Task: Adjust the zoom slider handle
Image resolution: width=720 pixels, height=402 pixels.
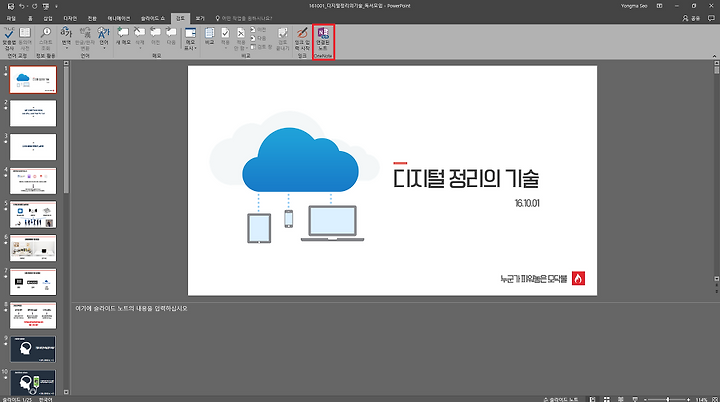Action: click(668, 399)
